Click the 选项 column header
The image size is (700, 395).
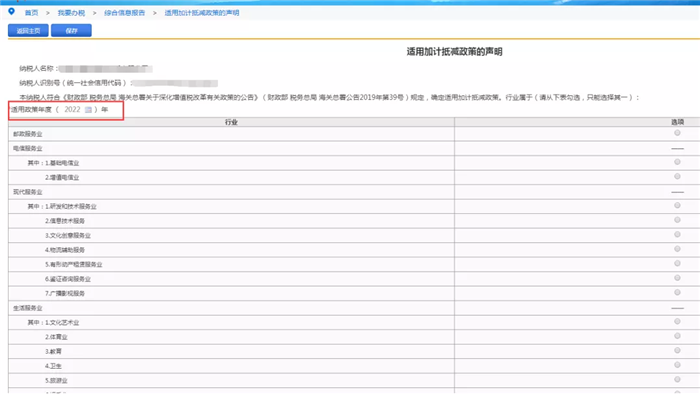677,122
